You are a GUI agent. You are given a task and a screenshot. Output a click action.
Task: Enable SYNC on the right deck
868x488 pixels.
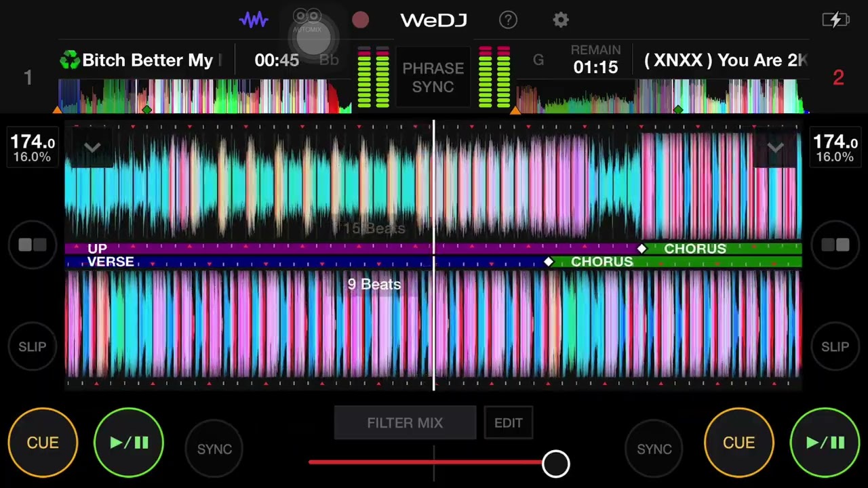click(x=654, y=449)
